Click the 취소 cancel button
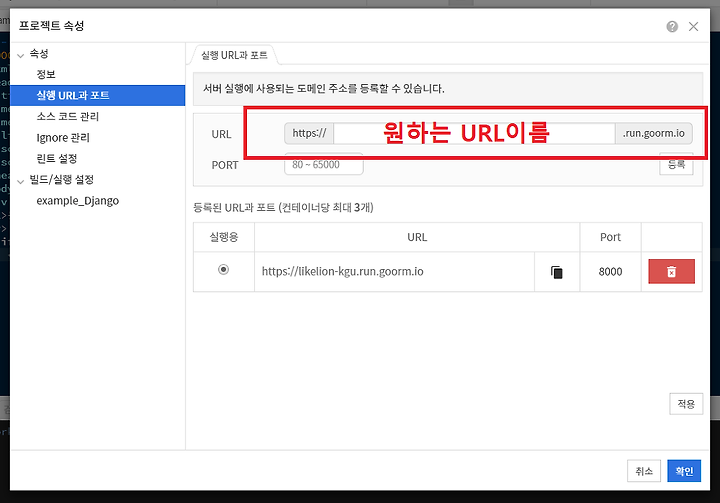The image size is (720, 503). coord(644,471)
